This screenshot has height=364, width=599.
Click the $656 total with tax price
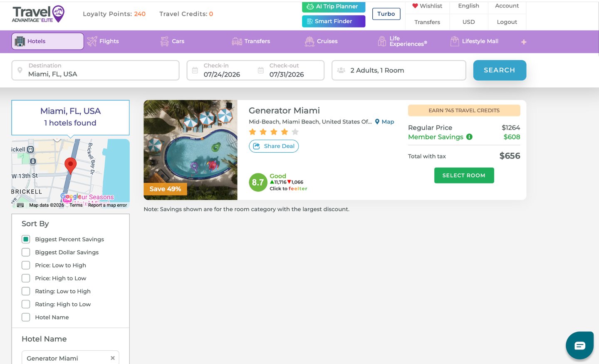(x=510, y=156)
